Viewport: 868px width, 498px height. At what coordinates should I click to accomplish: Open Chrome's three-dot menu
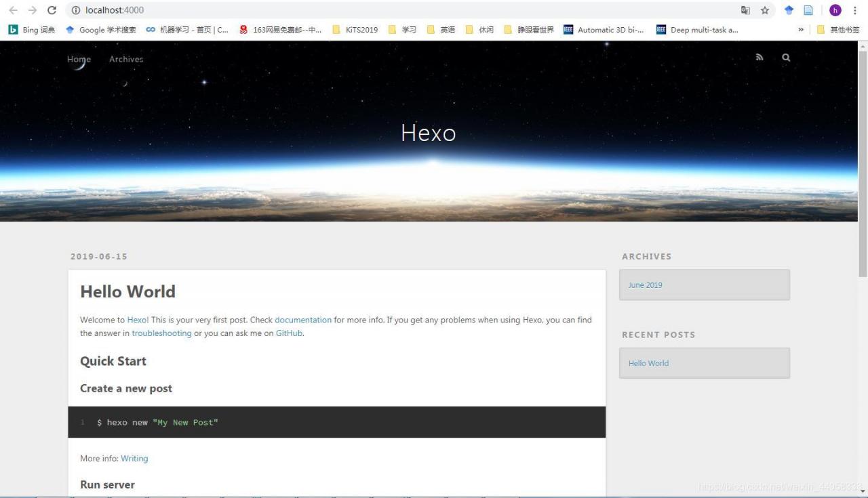click(x=856, y=10)
